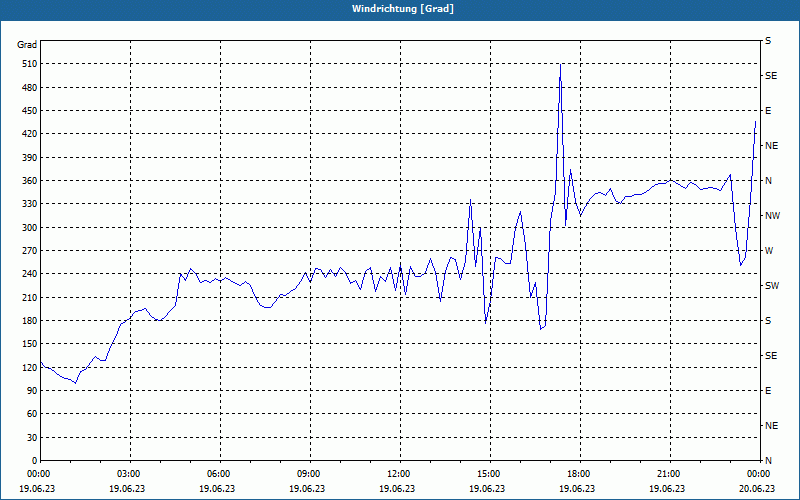Pick the 12:00 time label
The height and width of the screenshot is (500, 800).
click(400, 473)
